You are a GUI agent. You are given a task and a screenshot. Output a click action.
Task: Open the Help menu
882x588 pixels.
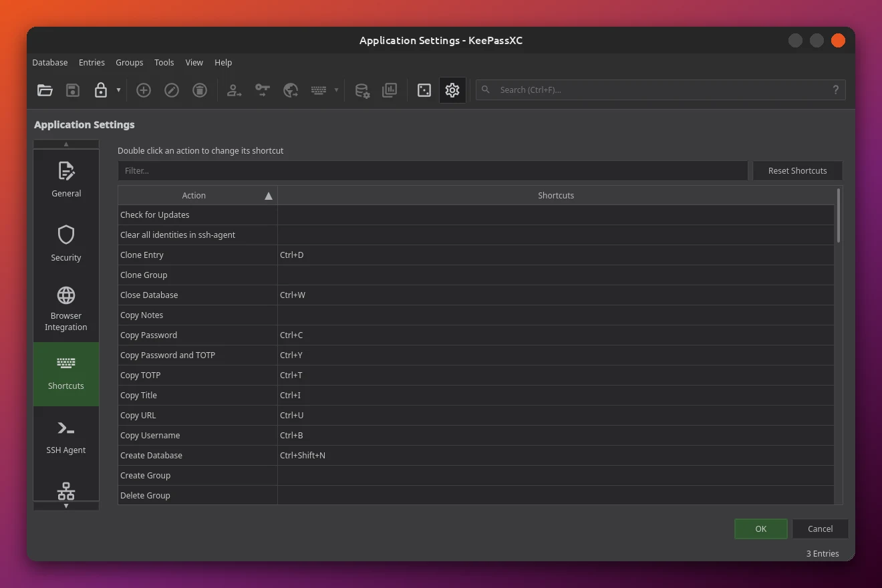coord(223,62)
